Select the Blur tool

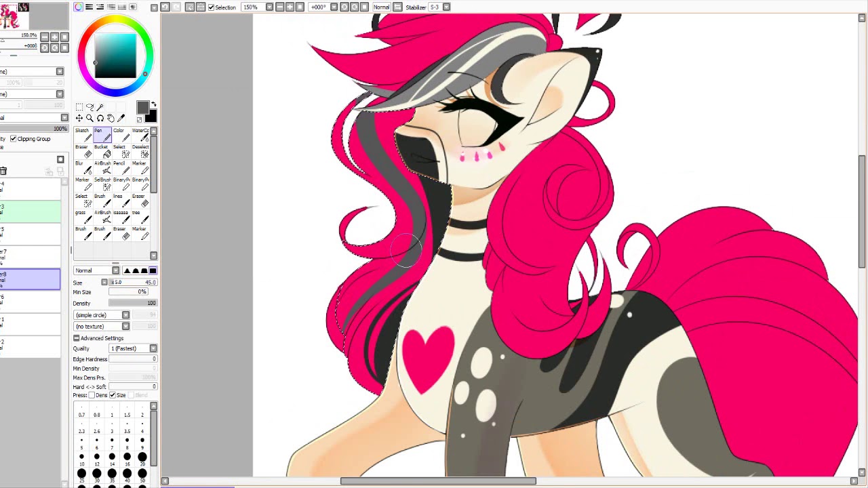point(83,167)
